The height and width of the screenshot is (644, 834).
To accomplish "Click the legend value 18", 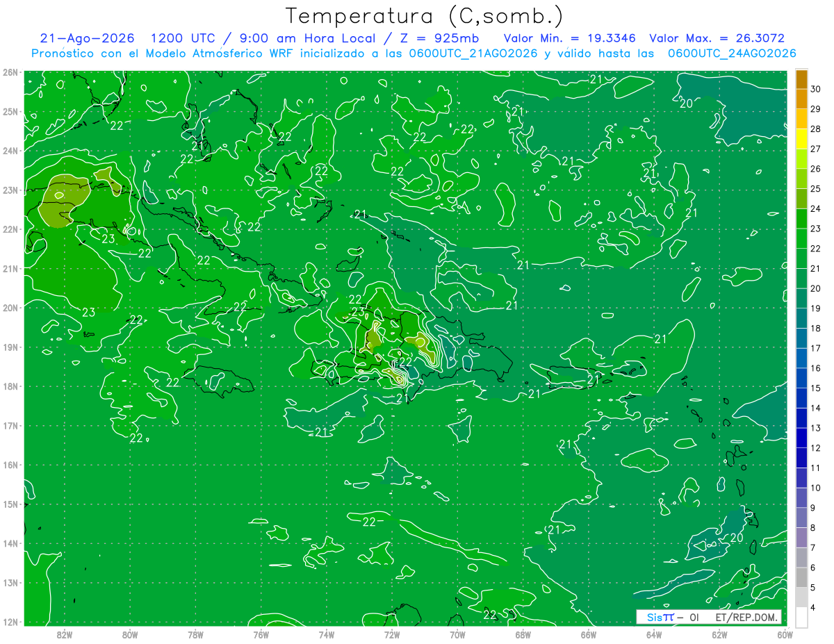I will 816,329.
